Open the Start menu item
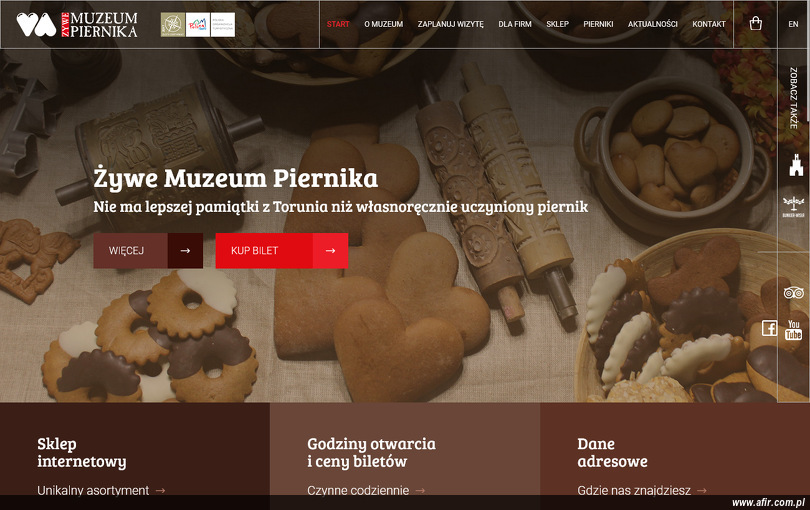The width and height of the screenshot is (810, 510). 338,24
